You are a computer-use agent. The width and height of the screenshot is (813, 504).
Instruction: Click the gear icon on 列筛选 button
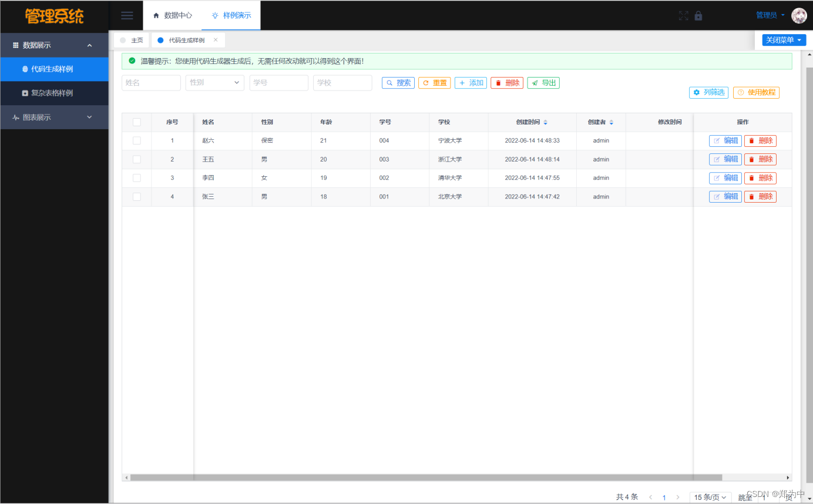click(696, 92)
